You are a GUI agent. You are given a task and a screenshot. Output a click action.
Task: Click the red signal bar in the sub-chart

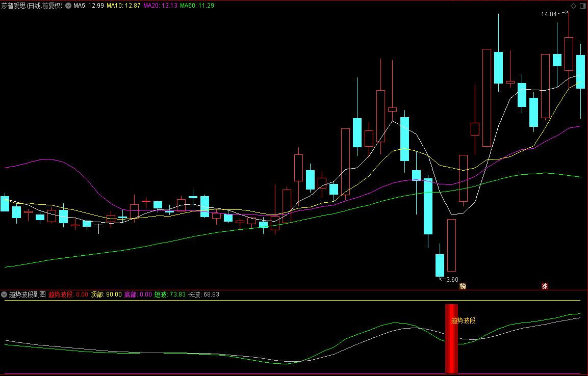451,338
